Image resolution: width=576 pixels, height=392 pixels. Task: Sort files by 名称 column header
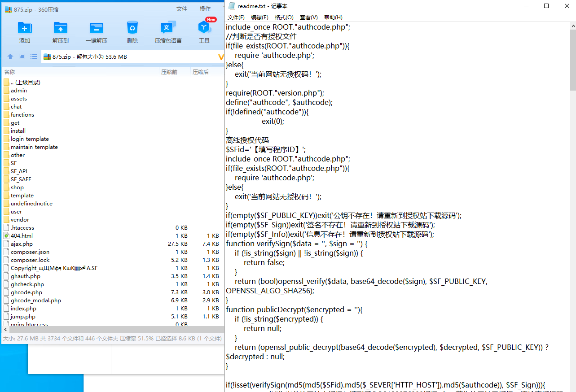[9, 72]
